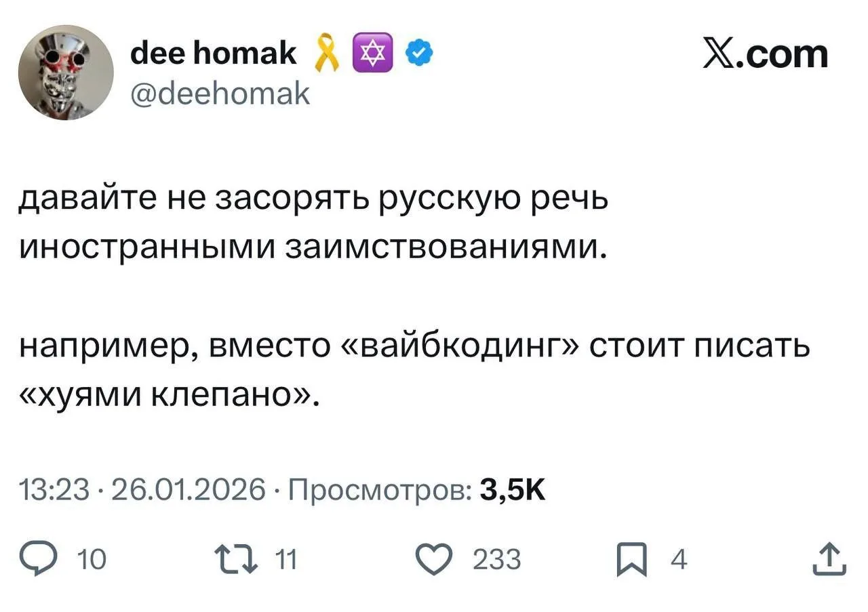This screenshot has height=612, width=868.
Task: Click the yellow ribbon emoji beside the name
Action: tap(324, 54)
